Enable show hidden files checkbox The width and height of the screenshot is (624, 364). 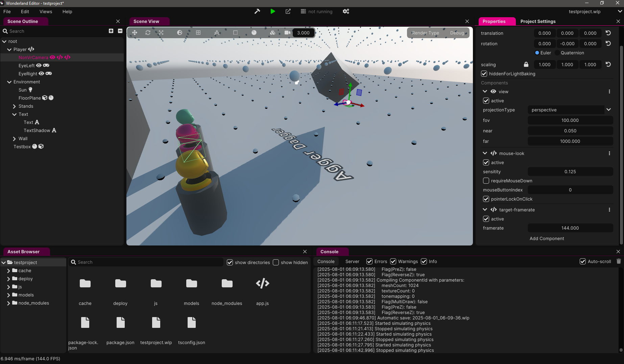click(x=276, y=262)
